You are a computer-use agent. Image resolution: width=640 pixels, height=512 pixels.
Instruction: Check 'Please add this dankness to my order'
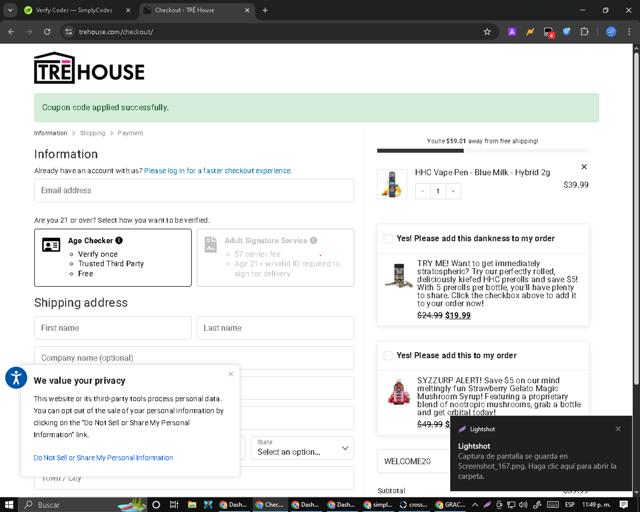click(388, 238)
